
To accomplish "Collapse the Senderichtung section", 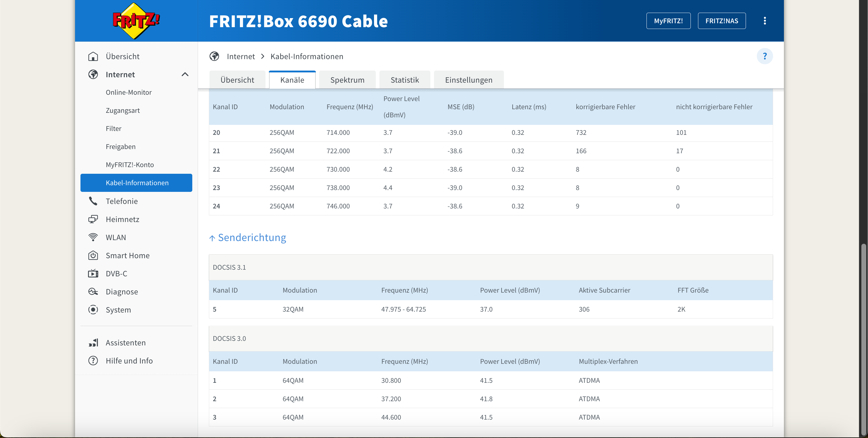I will tap(248, 238).
